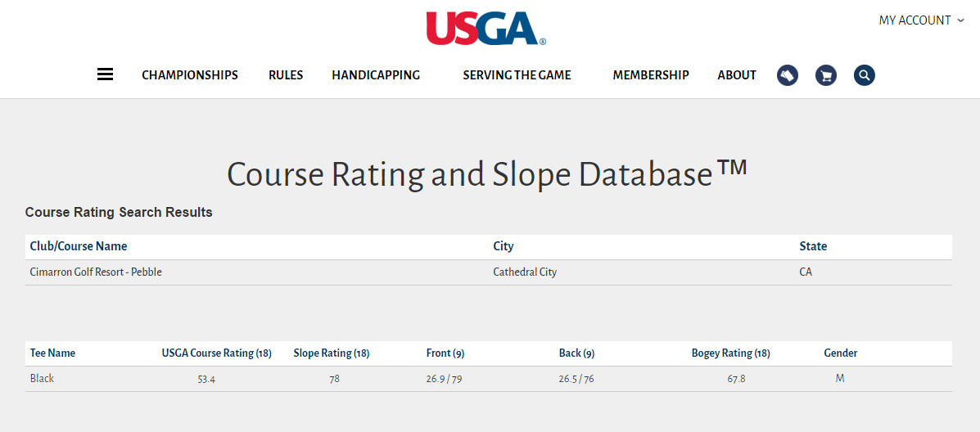Click the Tee Name column header
This screenshot has width=980, height=432.
[52, 353]
